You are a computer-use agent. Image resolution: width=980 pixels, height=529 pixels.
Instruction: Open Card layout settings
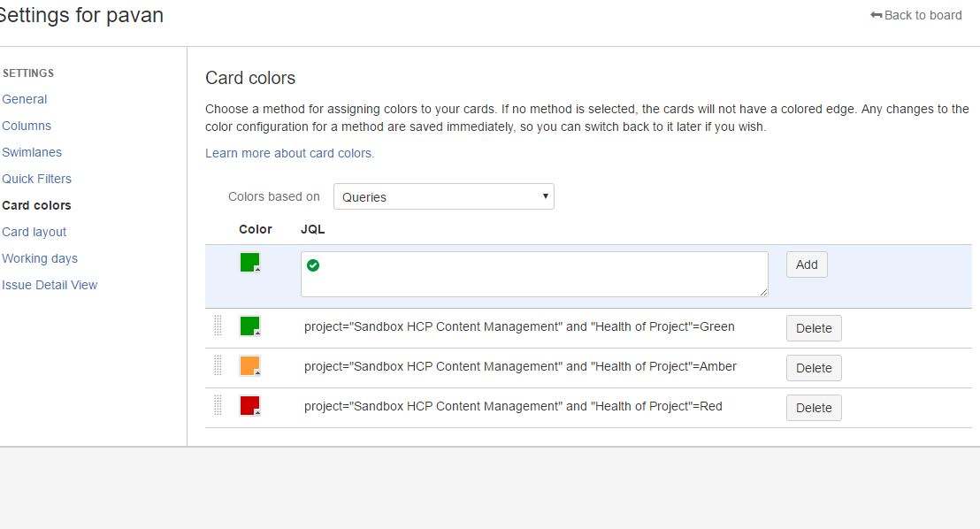click(x=34, y=232)
